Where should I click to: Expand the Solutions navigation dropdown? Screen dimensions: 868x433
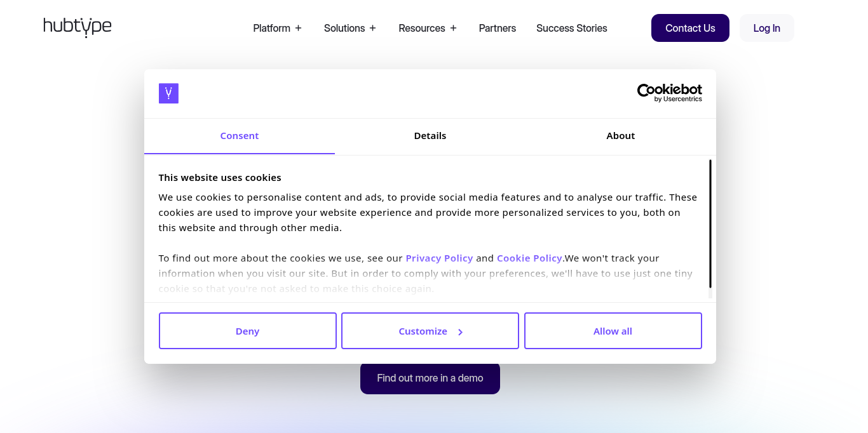345,28
